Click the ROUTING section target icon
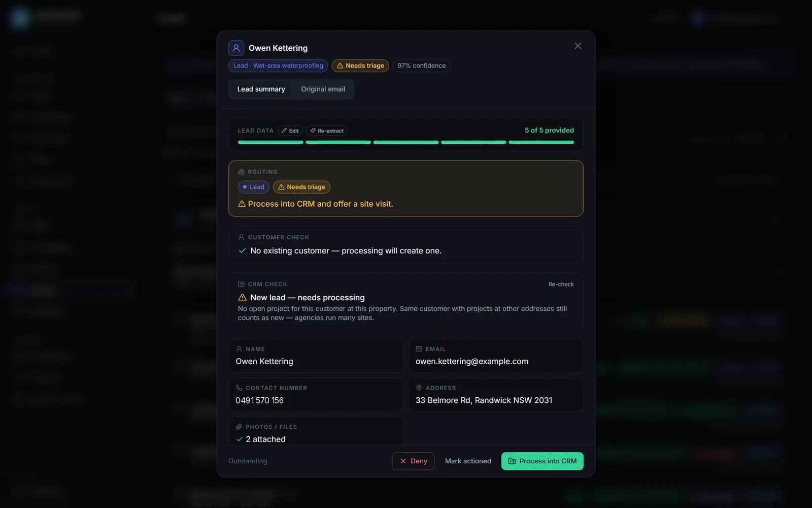Viewport: 812px width, 508px height. [241, 172]
